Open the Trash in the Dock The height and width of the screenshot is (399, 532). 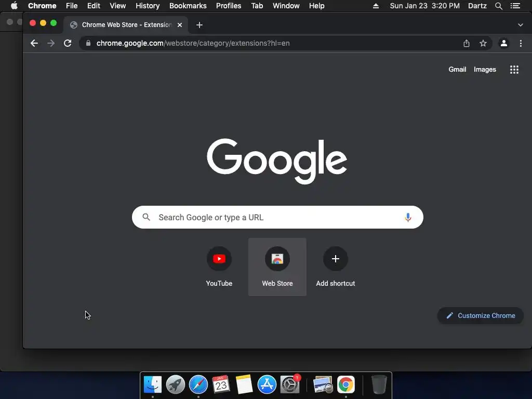[x=379, y=384]
